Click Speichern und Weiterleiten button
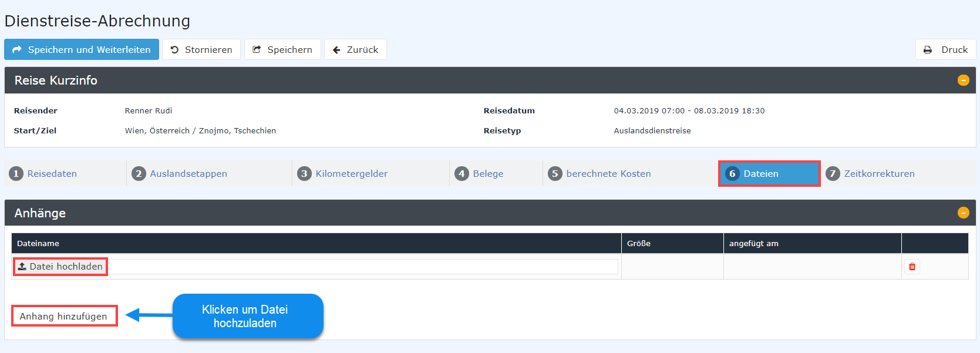980x353 pixels. point(82,49)
